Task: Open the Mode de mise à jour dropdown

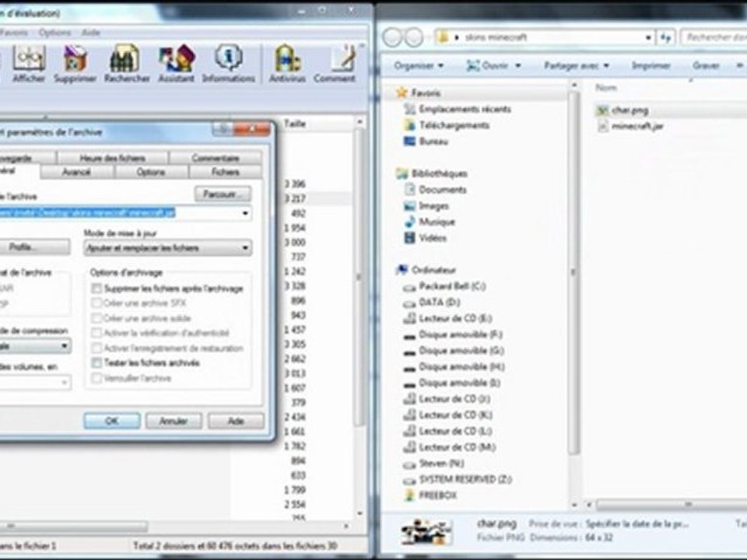Action: tap(168, 248)
